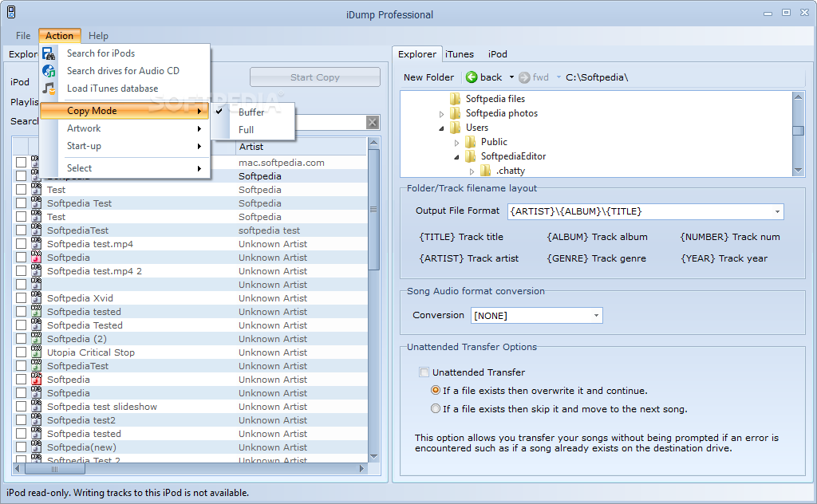This screenshot has height=504, width=817.
Task: Tick the checkbox for Softpedia Xvid track
Action: (x=21, y=297)
